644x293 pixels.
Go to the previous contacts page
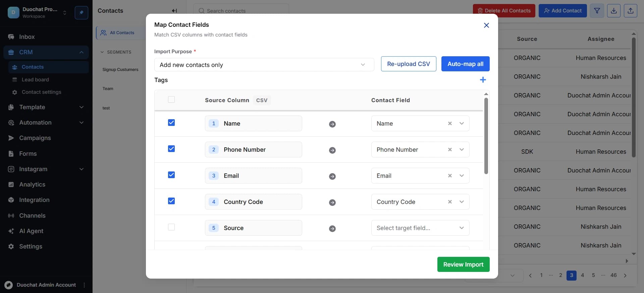(x=530, y=276)
